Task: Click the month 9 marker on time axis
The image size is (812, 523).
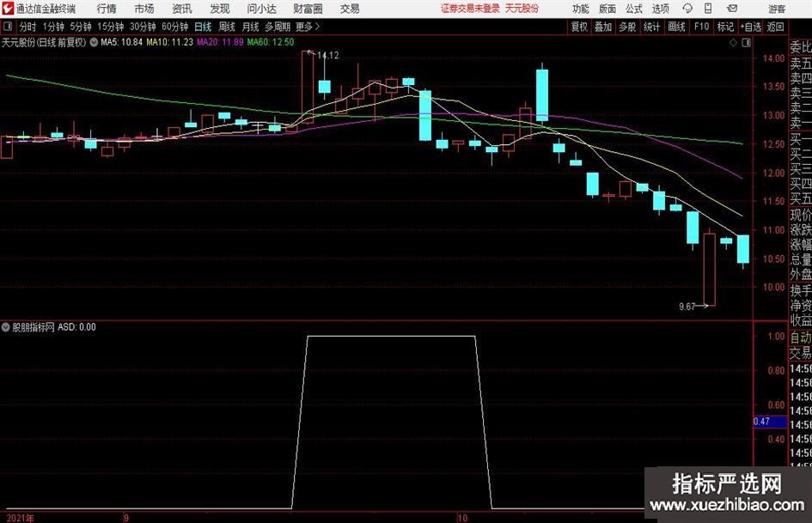Action: 126,518
